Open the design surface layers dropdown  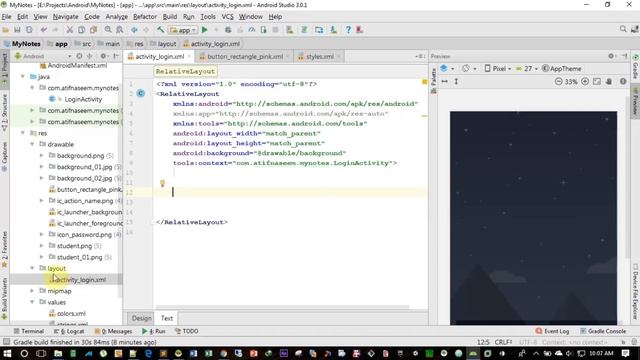pos(447,69)
